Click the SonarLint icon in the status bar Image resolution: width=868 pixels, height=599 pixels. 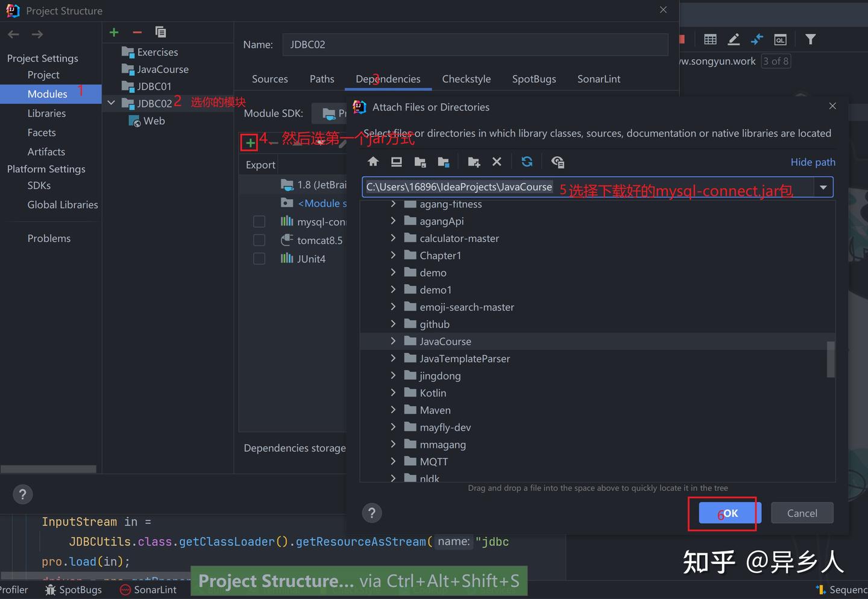[124, 589]
